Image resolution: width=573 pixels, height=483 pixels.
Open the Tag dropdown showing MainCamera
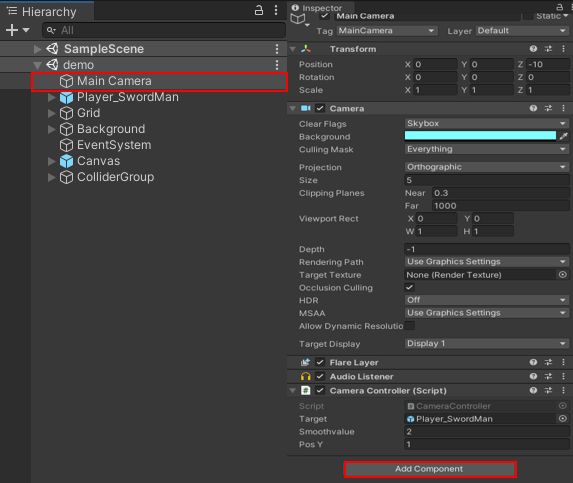[x=387, y=31]
